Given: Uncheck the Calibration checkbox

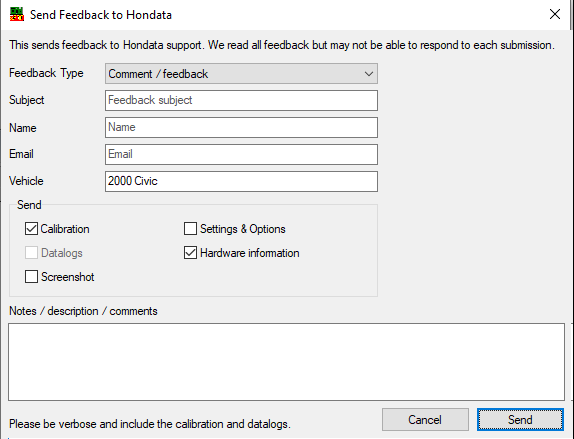Looking at the screenshot, I should (x=31, y=229).
